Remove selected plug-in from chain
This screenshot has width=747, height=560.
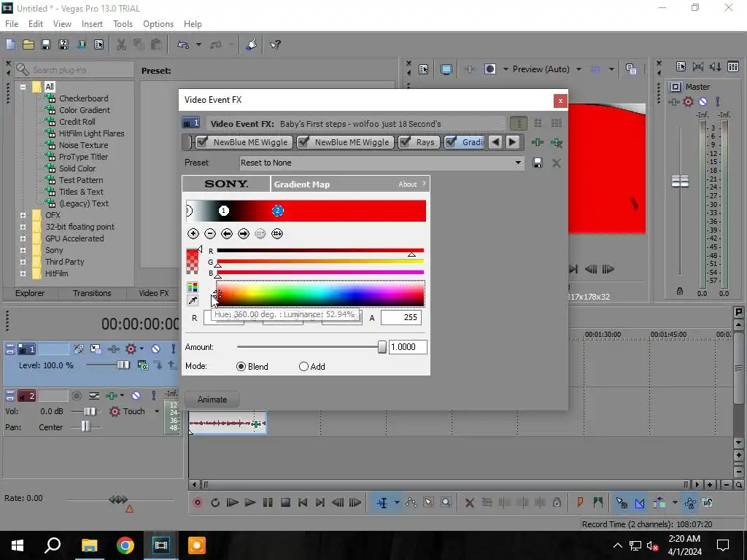coord(557,142)
